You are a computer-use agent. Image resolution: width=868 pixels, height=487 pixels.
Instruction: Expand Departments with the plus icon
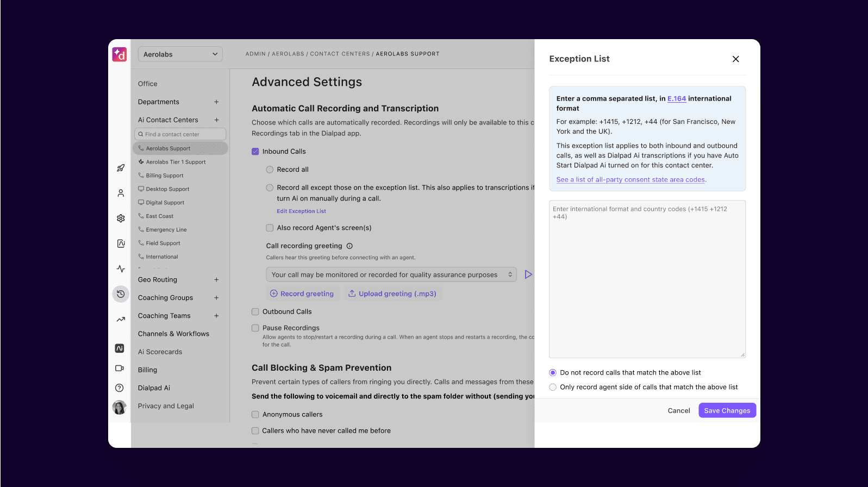click(216, 102)
